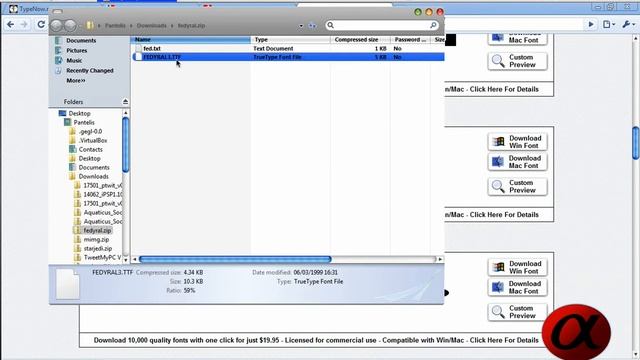This screenshot has height=360, width=640.
Task: Click the lowest Custom Preview button
Action: pos(517,312)
